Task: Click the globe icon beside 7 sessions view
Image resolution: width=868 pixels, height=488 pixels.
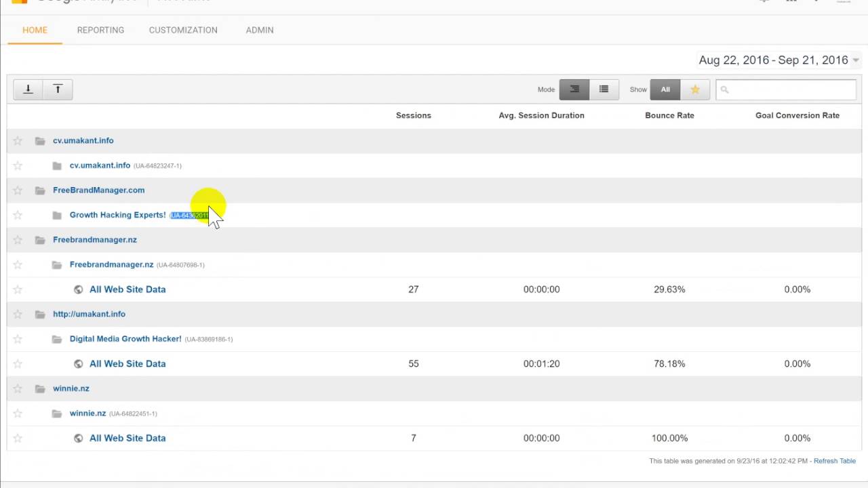Action: (x=79, y=439)
